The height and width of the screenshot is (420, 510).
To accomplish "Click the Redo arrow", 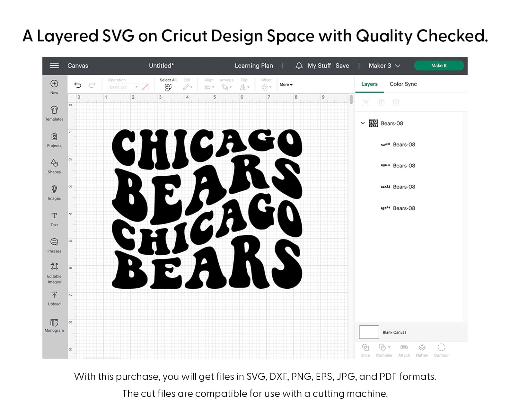I will coord(92,85).
